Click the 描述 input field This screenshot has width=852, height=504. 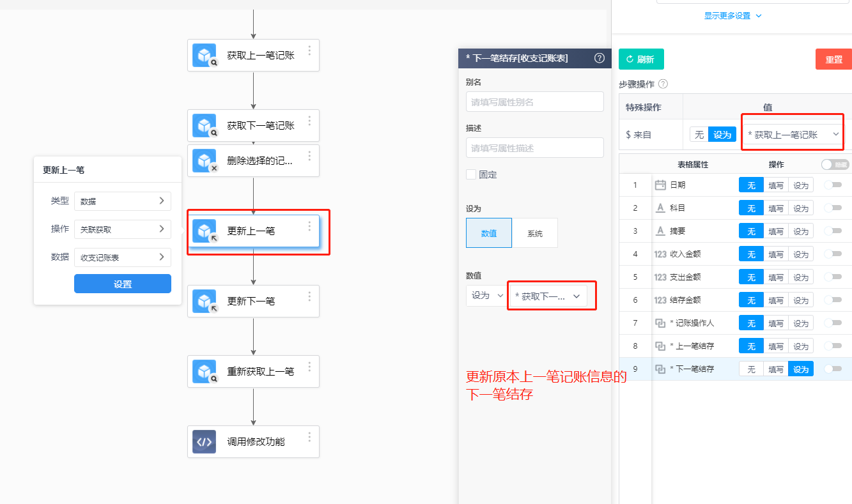pyautogui.click(x=535, y=148)
